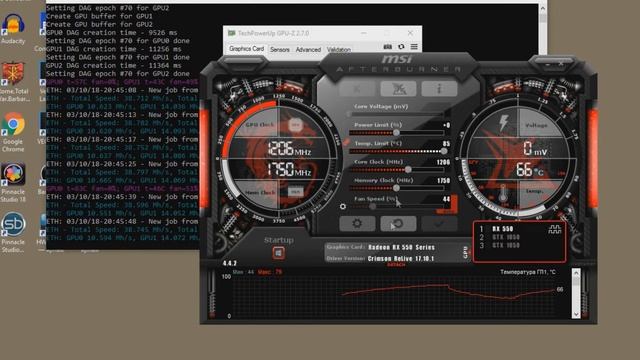Click the small button beside the Mem Clock label

click(296, 191)
